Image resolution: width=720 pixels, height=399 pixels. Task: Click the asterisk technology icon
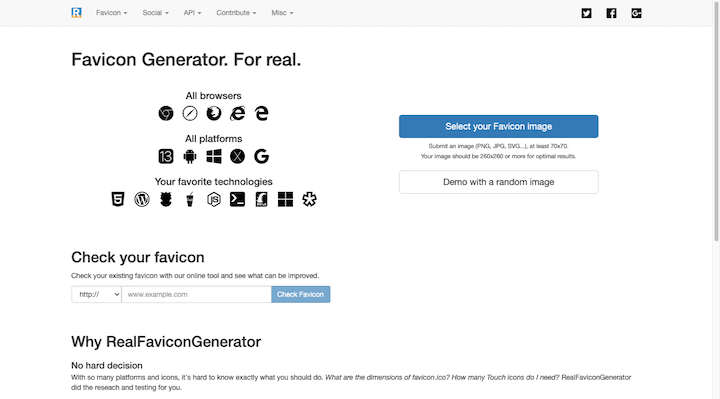coord(309,199)
